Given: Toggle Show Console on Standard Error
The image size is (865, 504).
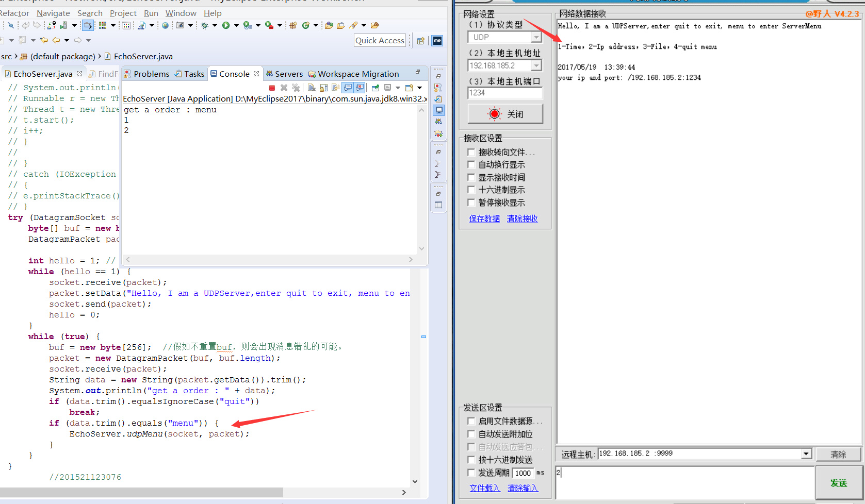Looking at the screenshot, I should pyautogui.click(x=360, y=88).
